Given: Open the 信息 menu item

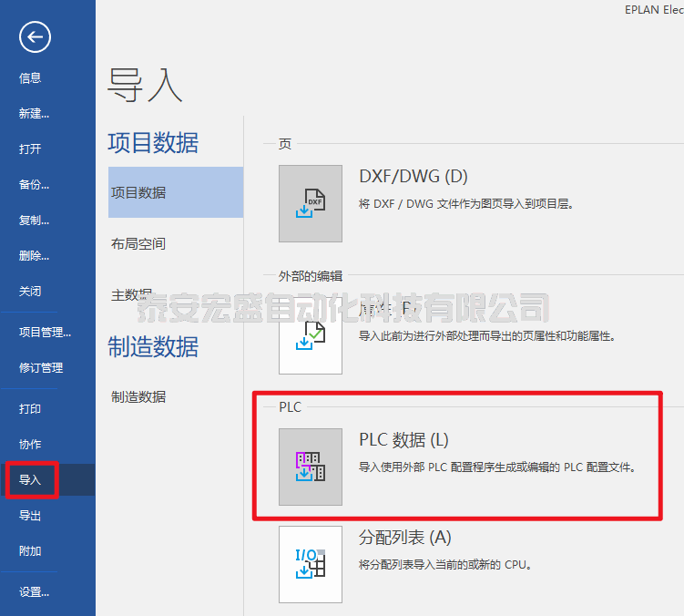Looking at the screenshot, I should [30, 78].
